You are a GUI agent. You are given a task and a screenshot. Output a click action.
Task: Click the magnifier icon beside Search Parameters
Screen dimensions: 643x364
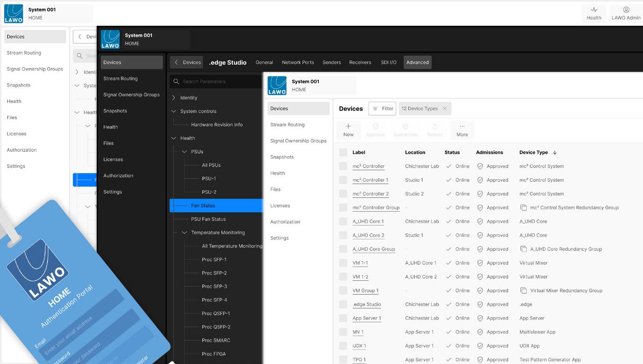point(176,81)
